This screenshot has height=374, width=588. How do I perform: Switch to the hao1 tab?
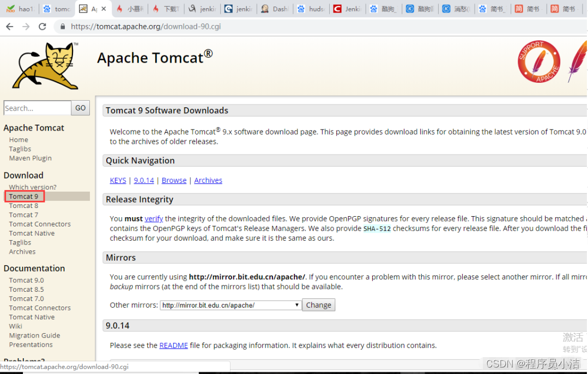click(20, 9)
